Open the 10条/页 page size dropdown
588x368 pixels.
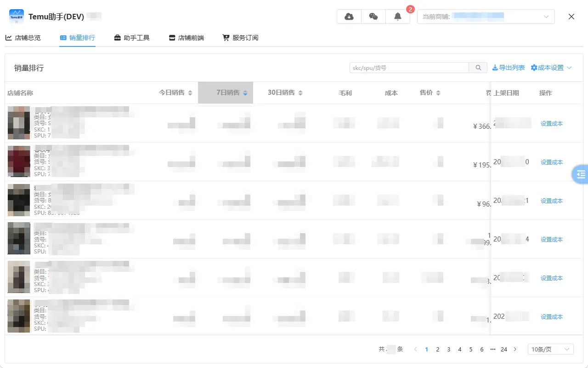click(x=550, y=349)
